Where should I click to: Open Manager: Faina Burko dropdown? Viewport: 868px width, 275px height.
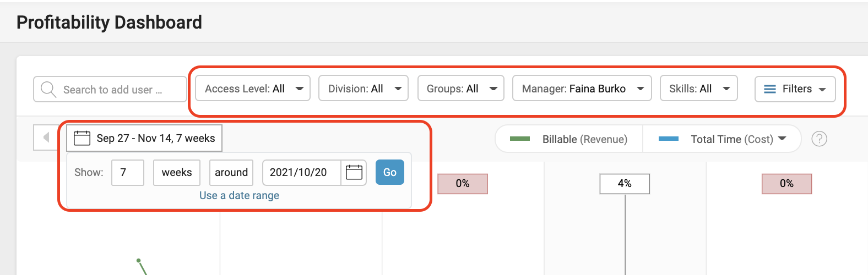pyautogui.click(x=582, y=89)
